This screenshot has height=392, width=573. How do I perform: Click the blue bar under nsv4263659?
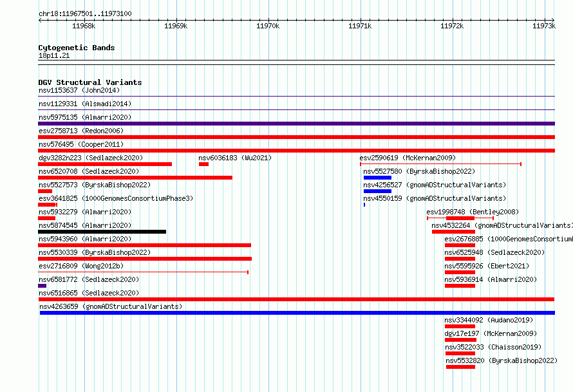[x=297, y=313]
